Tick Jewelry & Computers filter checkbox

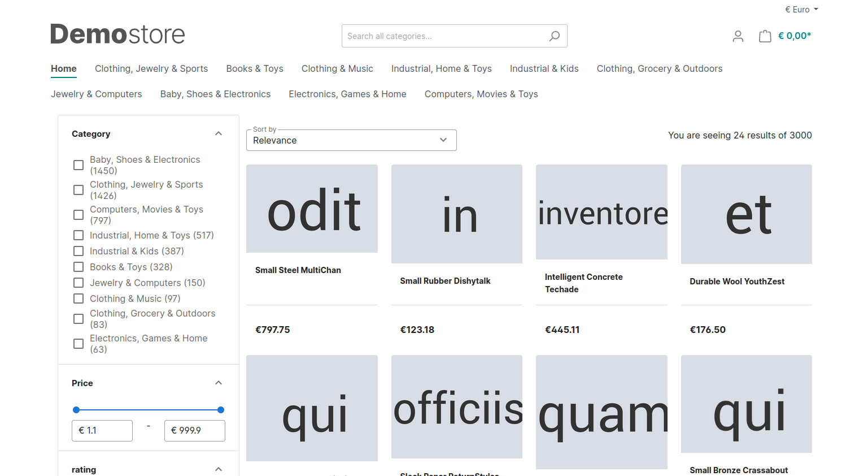click(x=78, y=283)
